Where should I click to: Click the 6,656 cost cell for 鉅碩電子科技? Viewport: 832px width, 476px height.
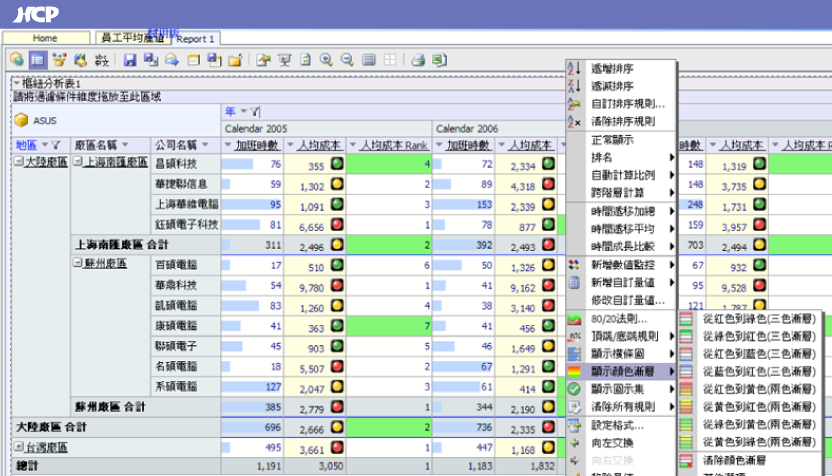click(311, 227)
